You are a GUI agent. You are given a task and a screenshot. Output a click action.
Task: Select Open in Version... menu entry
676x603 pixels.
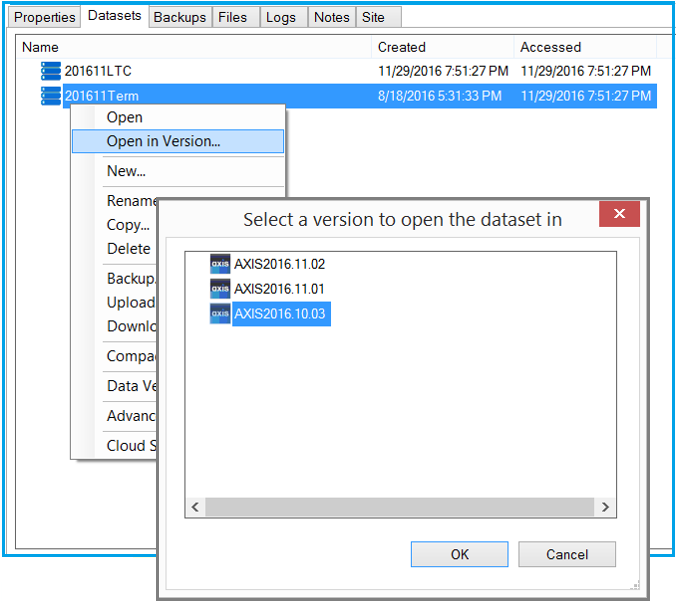[x=178, y=141]
